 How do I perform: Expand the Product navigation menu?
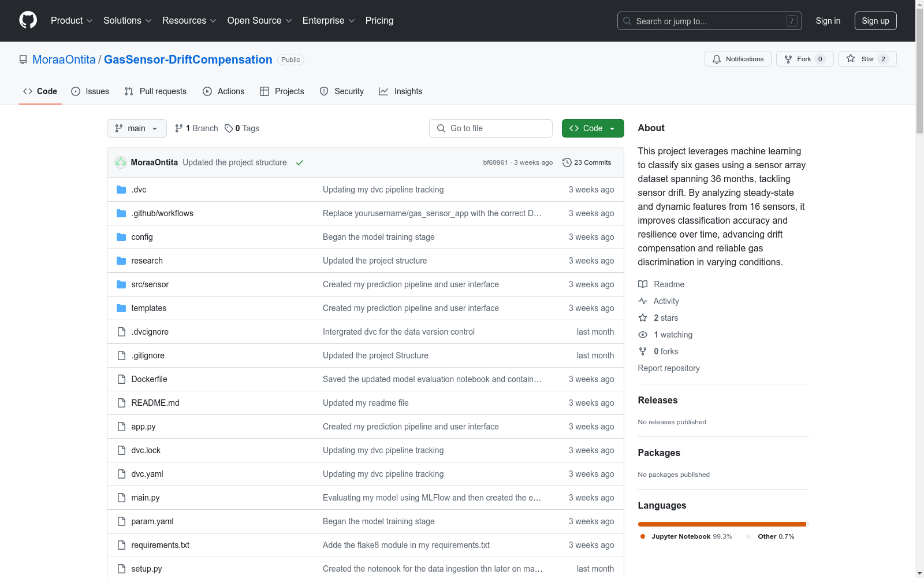[72, 20]
